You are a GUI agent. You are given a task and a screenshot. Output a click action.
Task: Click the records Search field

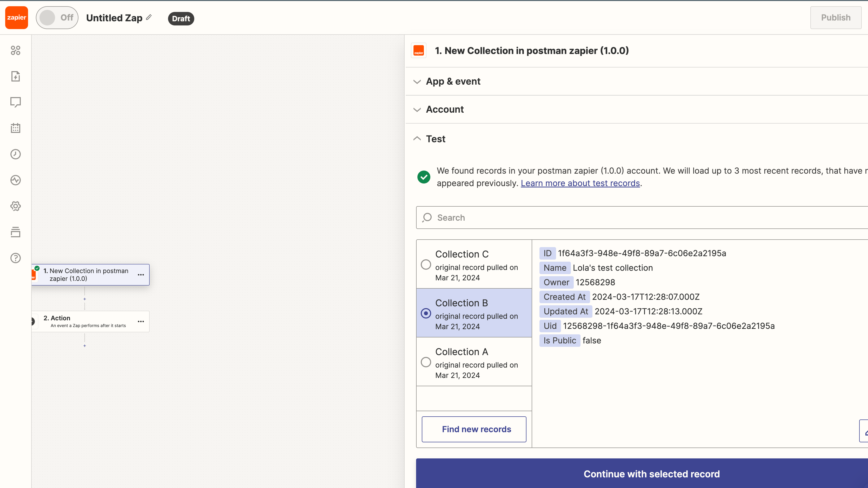click(x=640, y=218)
